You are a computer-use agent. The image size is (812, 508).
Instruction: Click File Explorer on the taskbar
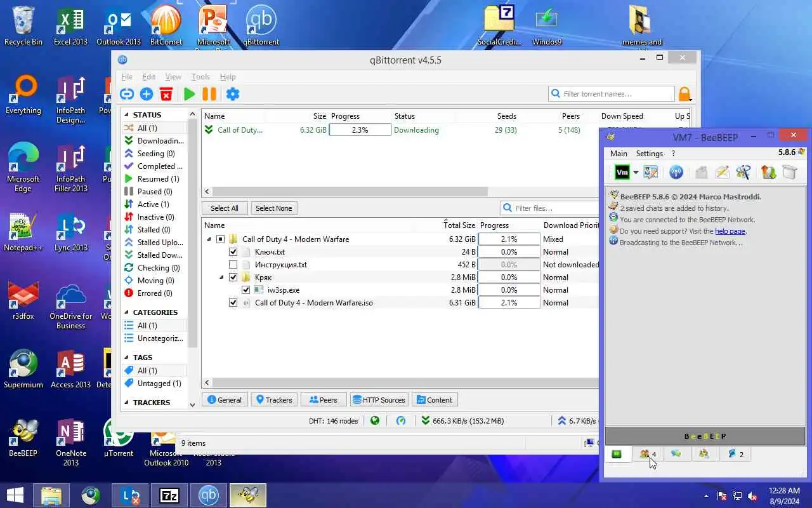[51, 495]
